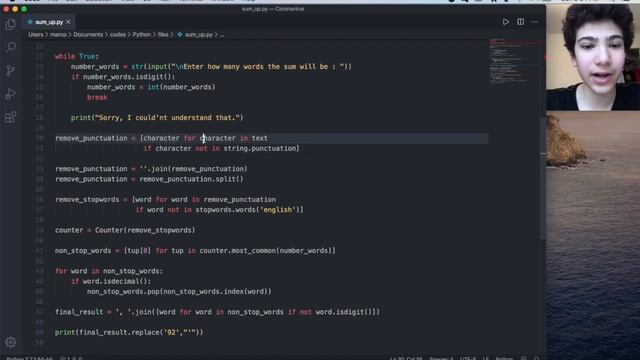The height and width of the screenshot is (360, 640).
Task: Select the sum_up.py editor tab
Action: pos(49,22)
